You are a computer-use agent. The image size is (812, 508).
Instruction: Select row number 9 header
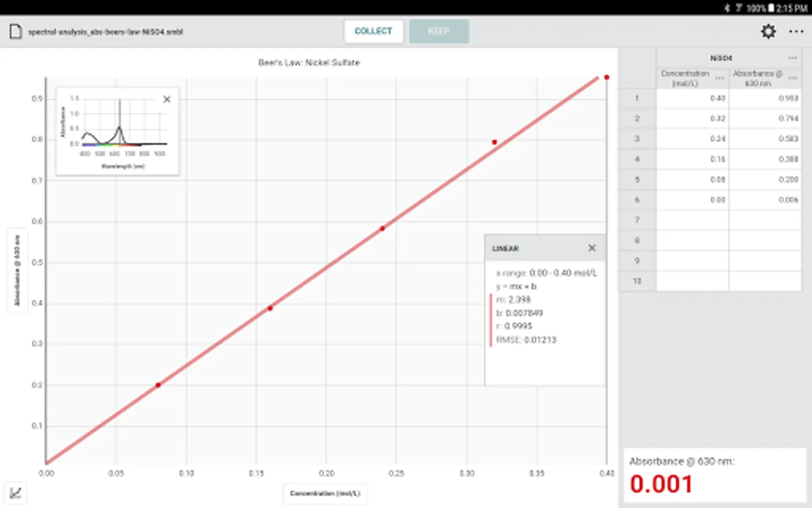pos(637,261)
